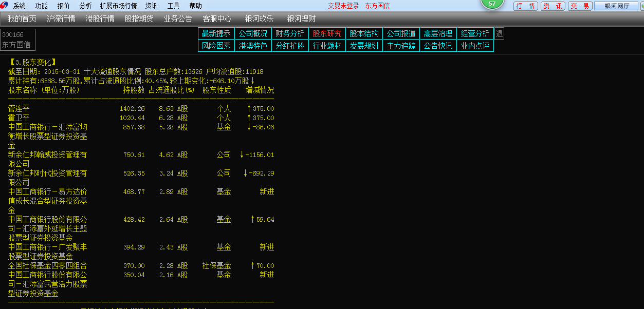This screenshot has height=309, width=644.
Task: Open the 工具 menu
Action: (x=173, y=6)
